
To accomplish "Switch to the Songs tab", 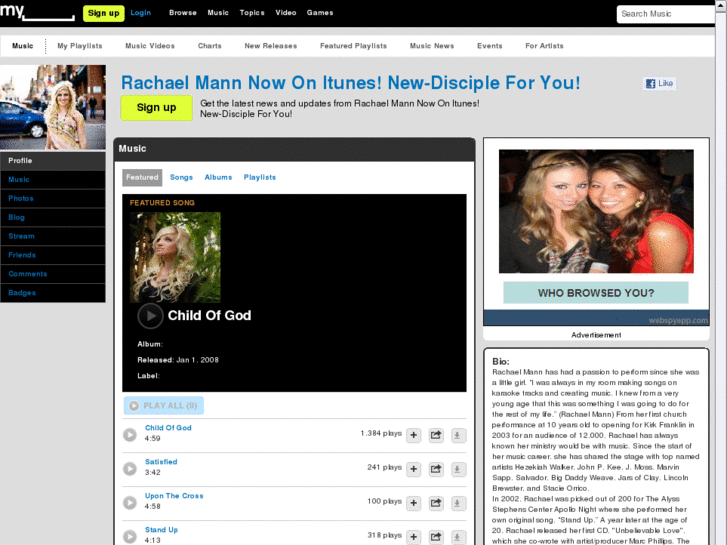I will click(x=181, y=177).
